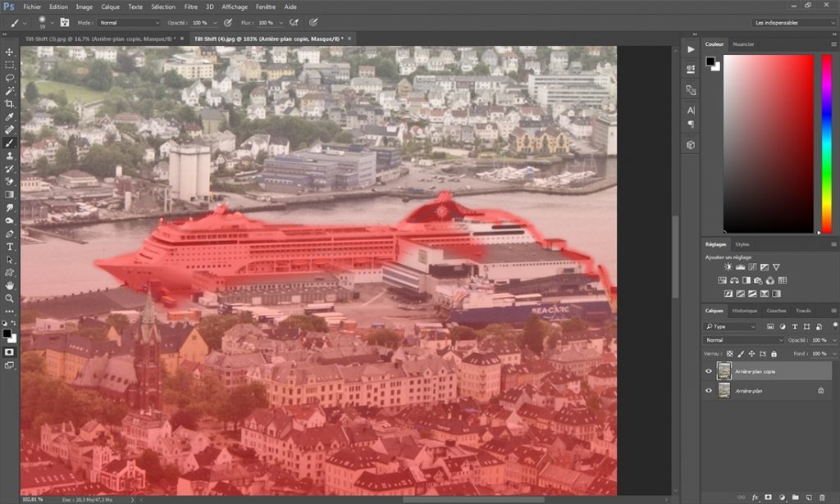Toggle visibility of Arrière-plan layer
This screenshot has height=504, width=840.
tap(709, 391)
